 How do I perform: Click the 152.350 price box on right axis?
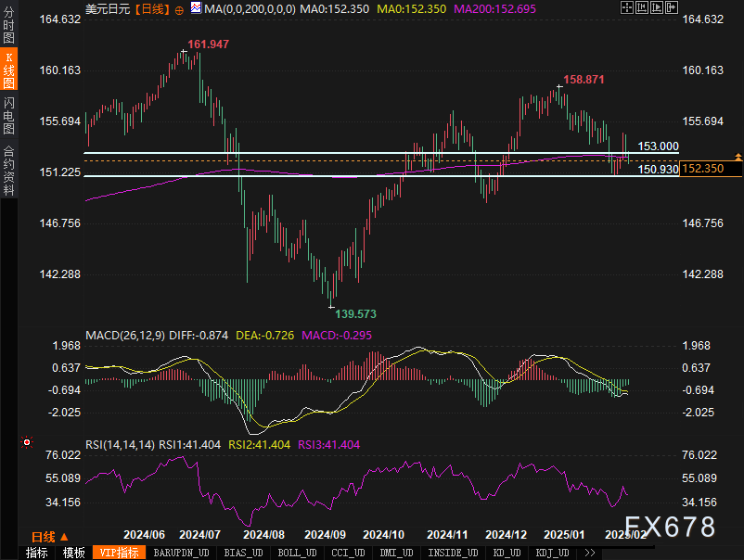712,169
